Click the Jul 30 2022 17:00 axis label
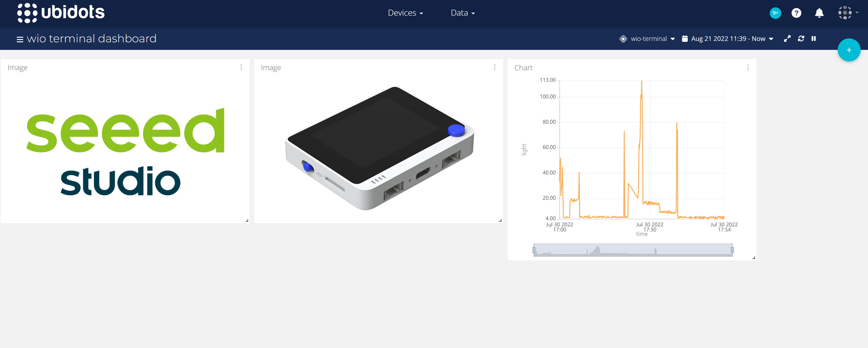The height and width of the screenshot is (348, 868). point(559,227)
